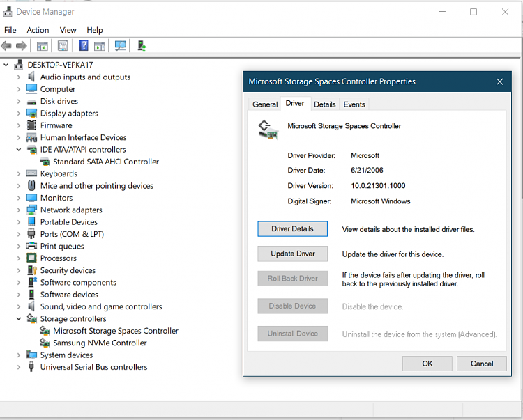
Task: Click Scan for hardware changes monitor icon
Action: click(120, 46)
